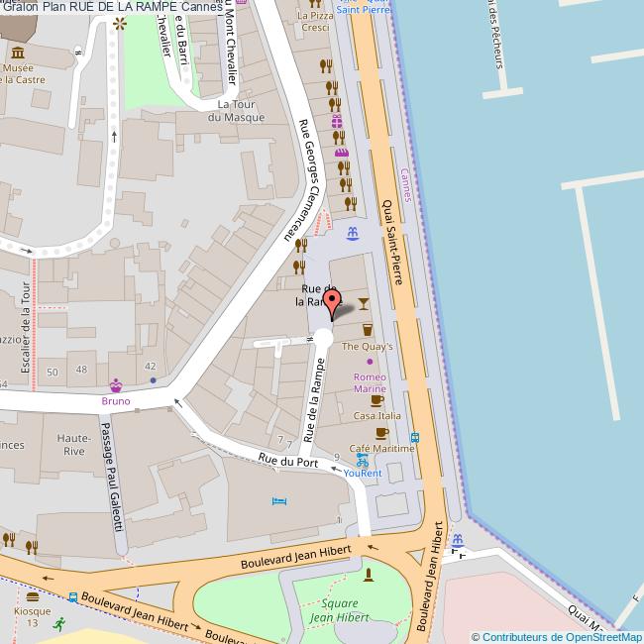Click the Kiosque 13 burger icon
This screenshot has width=644, height=644.
(33, 596)
